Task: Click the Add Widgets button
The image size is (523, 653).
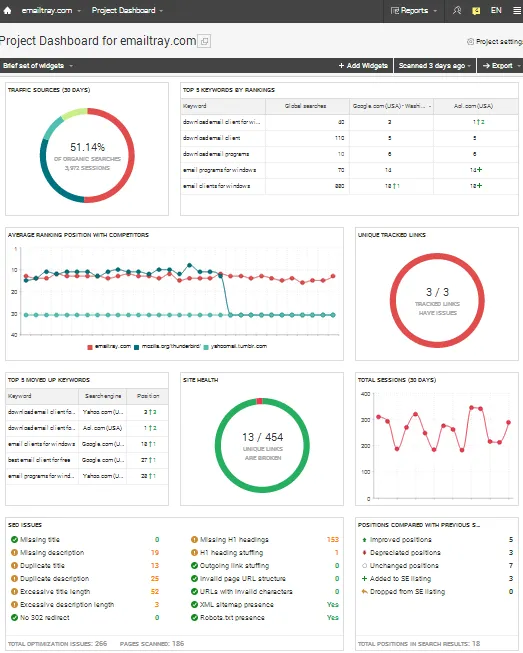Action: [x=363, y=66]
